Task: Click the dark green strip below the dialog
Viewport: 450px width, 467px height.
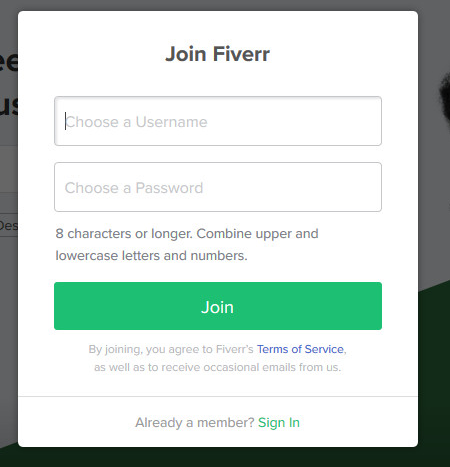Action: tap(218, 457)
